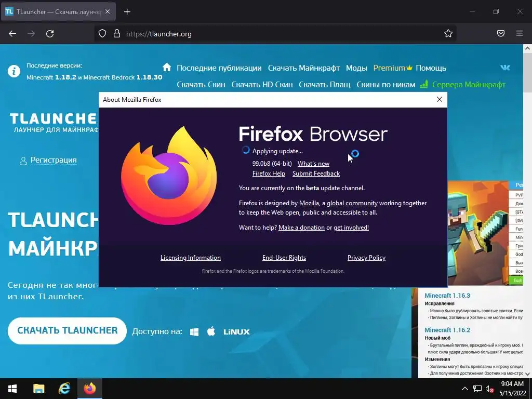Open the Save to Pocket icon
The height and width of the screenshot is (399, 532).
(501, 34)
